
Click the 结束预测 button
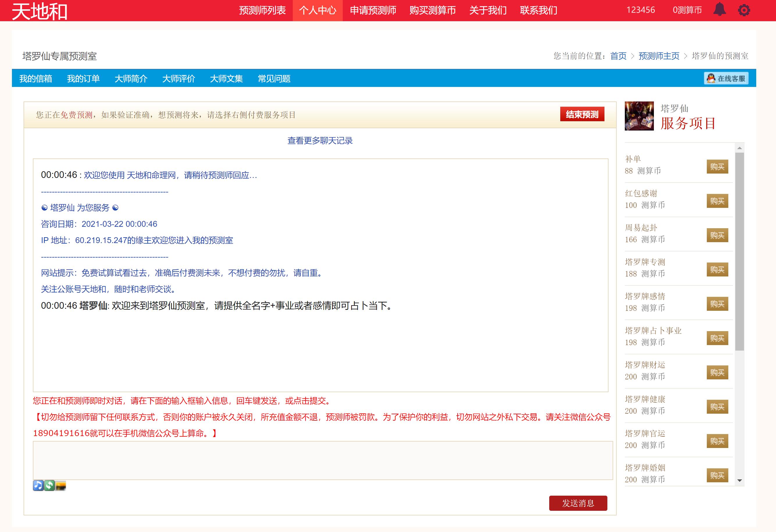click(x=582, y=114)
